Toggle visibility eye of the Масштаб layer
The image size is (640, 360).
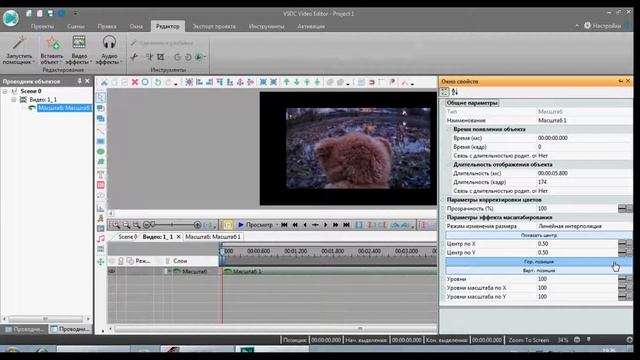pyautogui.click(x=112, y=271)
